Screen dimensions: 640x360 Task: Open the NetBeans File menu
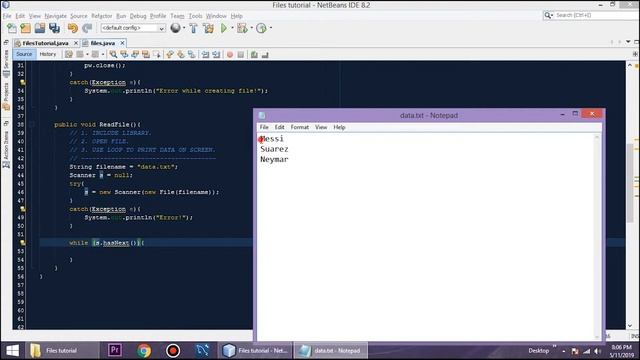click(7, 16)
